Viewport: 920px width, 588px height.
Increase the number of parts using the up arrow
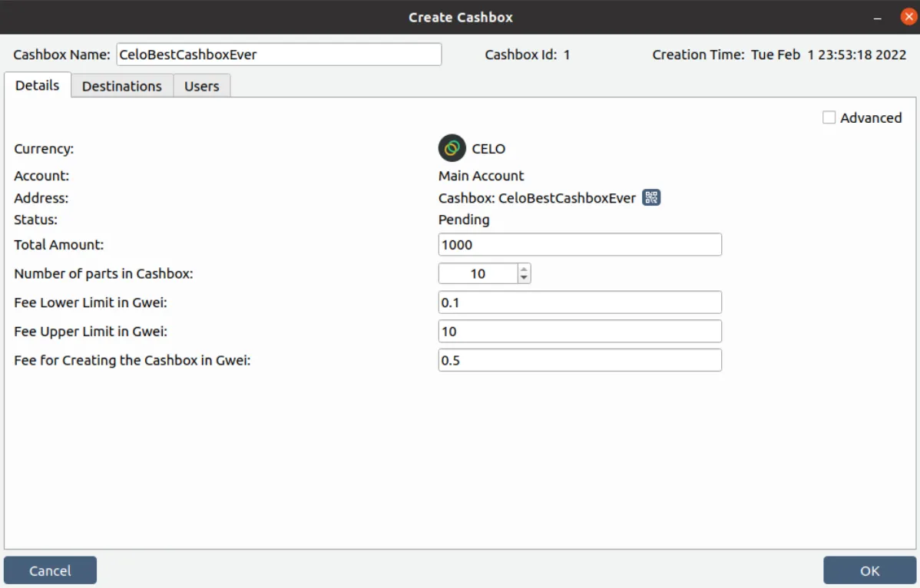click(x=524, y=269)
